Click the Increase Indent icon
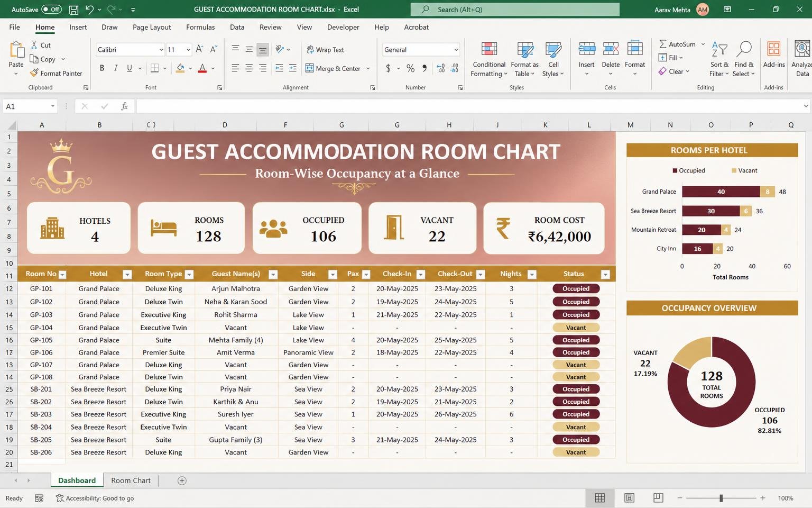This screenshot has width=812, height=508. pos(293,68)
